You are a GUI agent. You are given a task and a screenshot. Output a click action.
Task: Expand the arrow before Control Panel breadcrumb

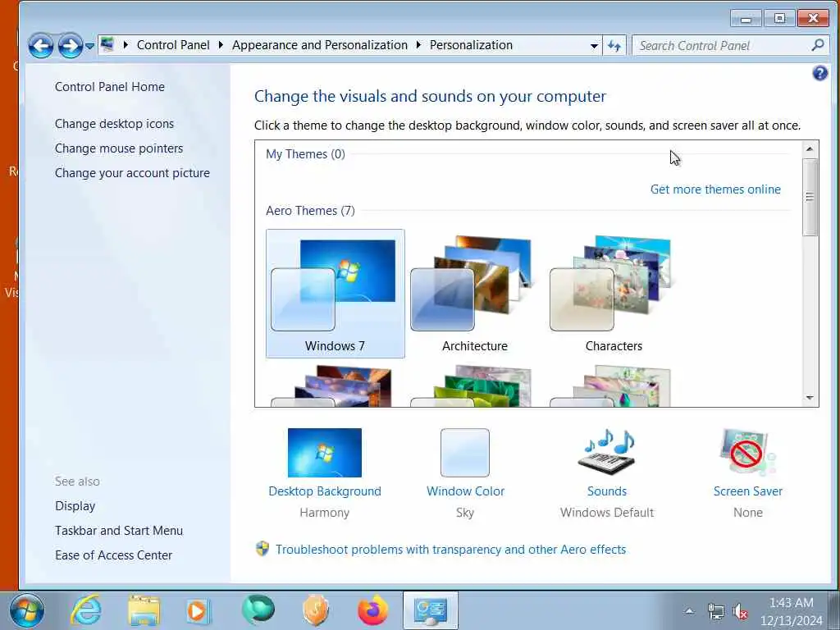coord(126,45)
